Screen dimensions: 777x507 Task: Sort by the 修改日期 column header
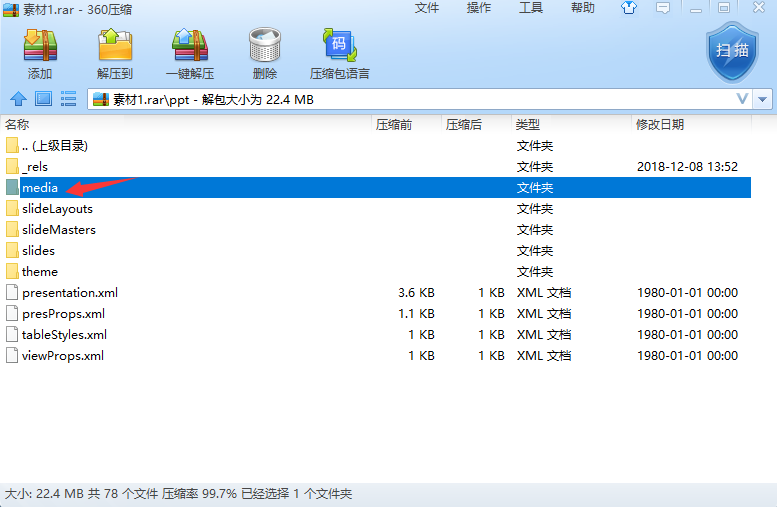pos(692,124)
